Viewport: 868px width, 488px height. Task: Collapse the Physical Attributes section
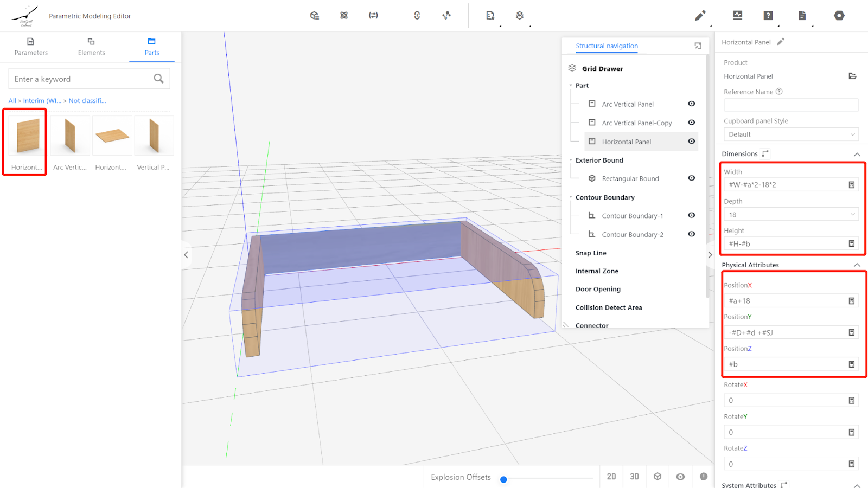(x=857, y=265)
